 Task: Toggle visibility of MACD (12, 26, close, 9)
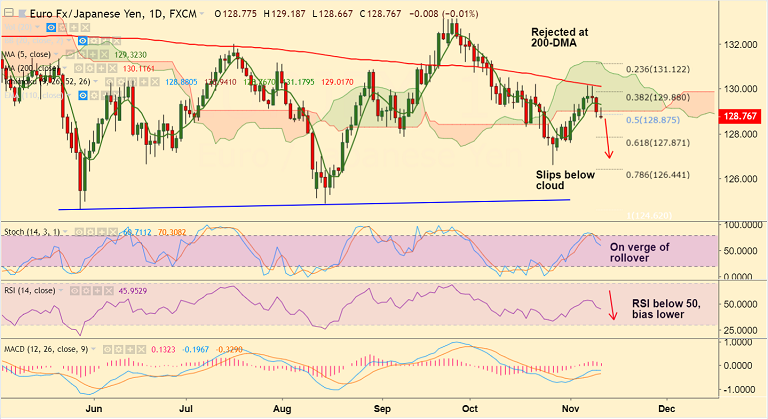pyautogui.click(x=107, y=349)
